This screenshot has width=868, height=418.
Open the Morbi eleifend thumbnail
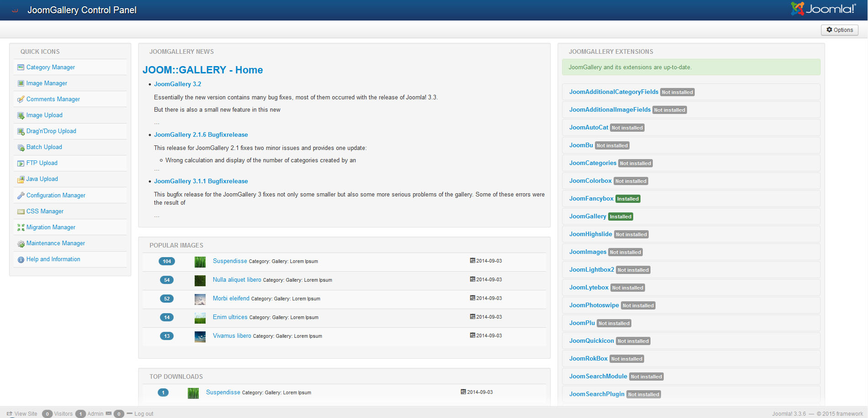(x=200, y=299)
